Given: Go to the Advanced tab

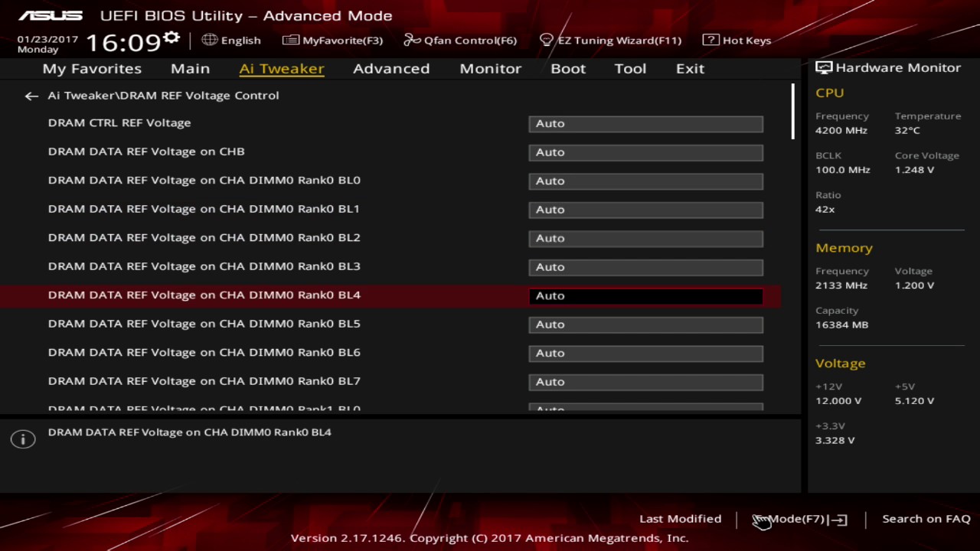Looking at the screenshot, I should (x=391, y=68).
